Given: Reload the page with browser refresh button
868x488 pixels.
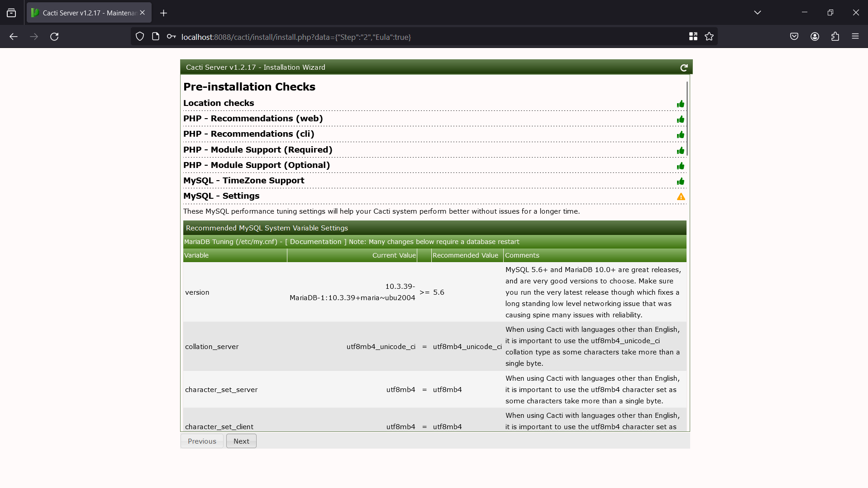Looking at the screenshot, I should 54,37.
